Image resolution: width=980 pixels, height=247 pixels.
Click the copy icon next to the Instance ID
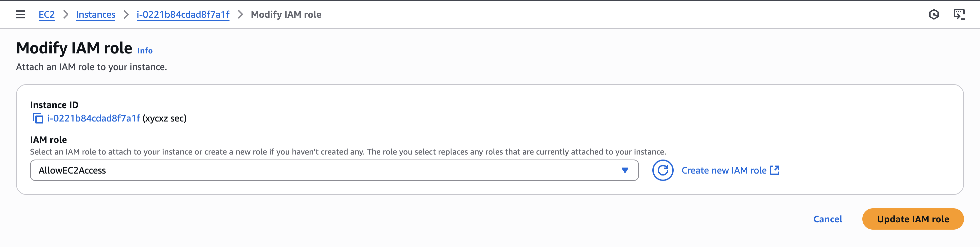(x=37, y=118)
